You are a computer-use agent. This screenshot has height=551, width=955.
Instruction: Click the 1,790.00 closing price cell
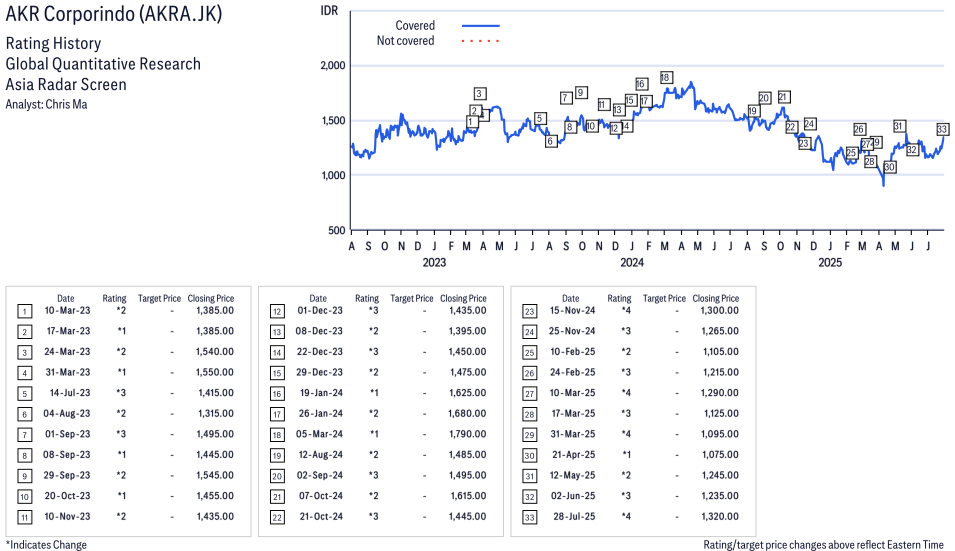[x=467, y=434]
